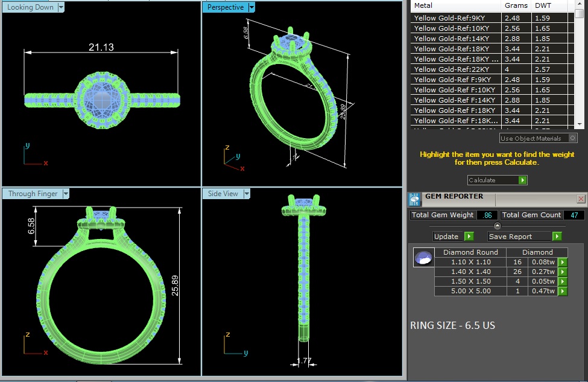The image size is (588, 382).
Task: Sort by the Grams column header
Action: pyautogui.click(x=516, y=5)
